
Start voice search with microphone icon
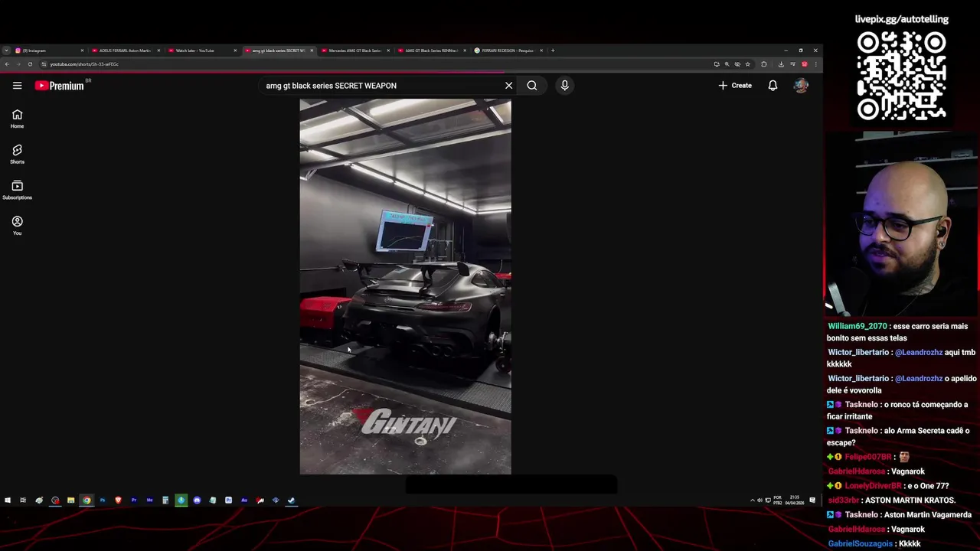tap(564, 86)
